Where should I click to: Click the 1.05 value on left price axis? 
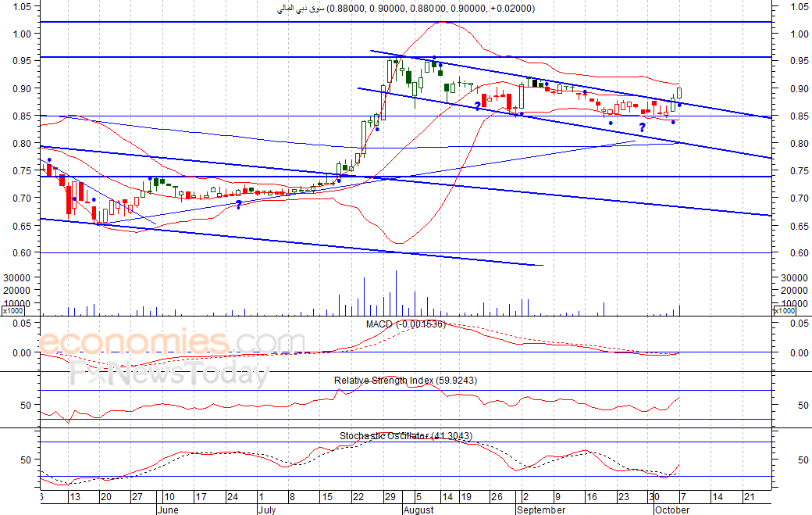[x=22, y=7]
